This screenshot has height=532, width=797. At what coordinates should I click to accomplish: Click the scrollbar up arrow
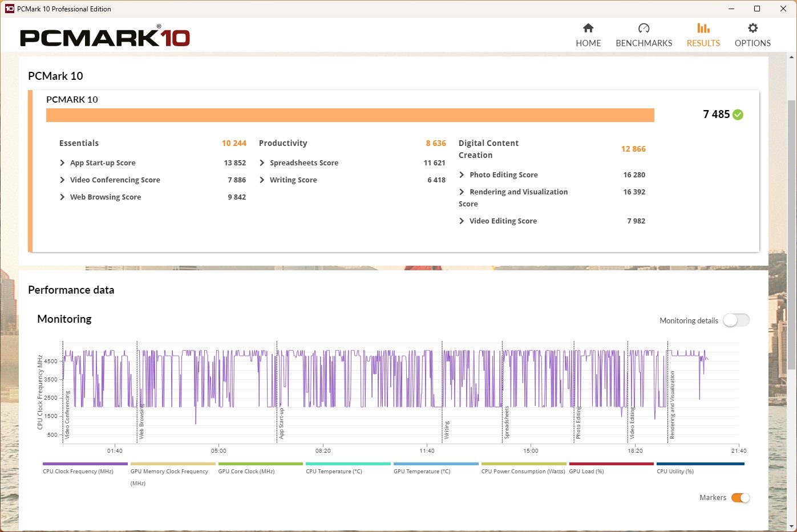[791, 57]
